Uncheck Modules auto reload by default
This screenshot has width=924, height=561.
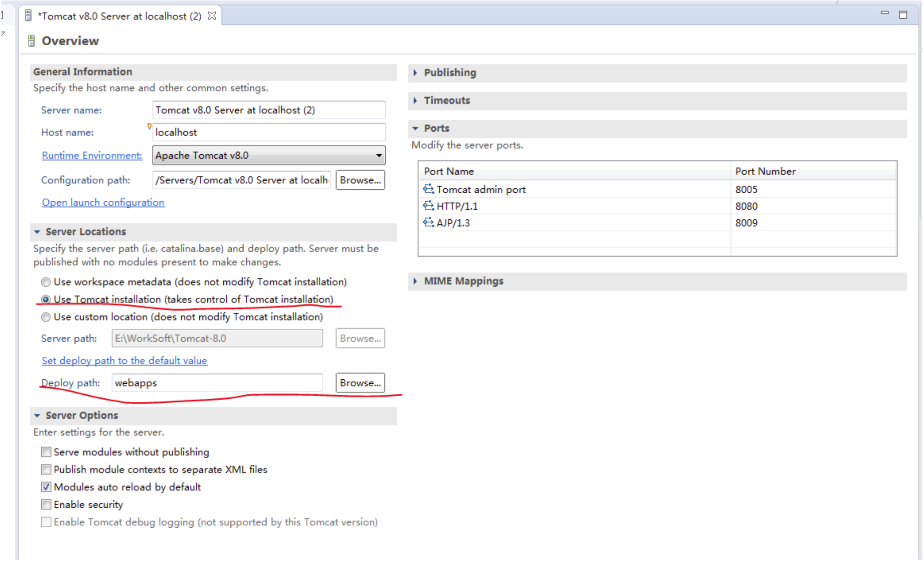[46, 487]
